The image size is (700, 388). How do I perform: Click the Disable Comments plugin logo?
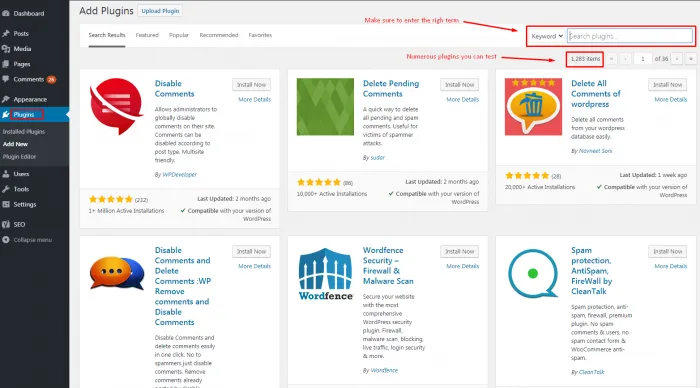coord(117,106)
